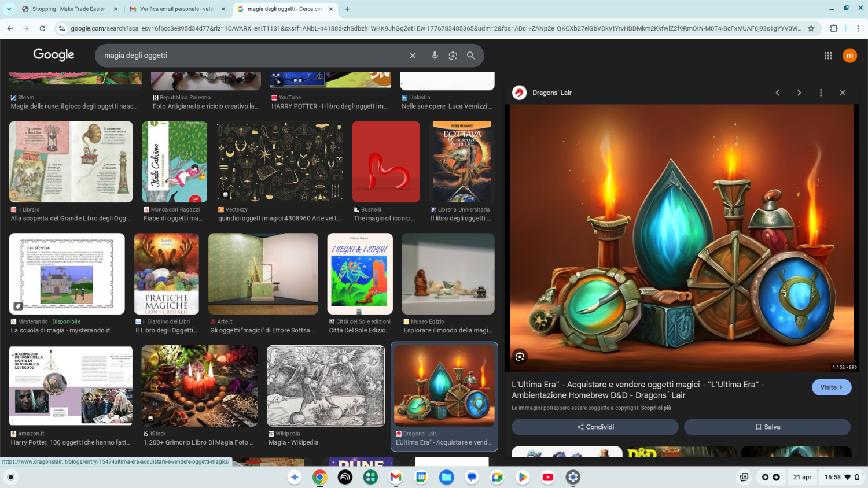Viewport: 868px width, 488px height.
Task: Go to the previous image with the left chevron
Action: (x=778, y=92)
